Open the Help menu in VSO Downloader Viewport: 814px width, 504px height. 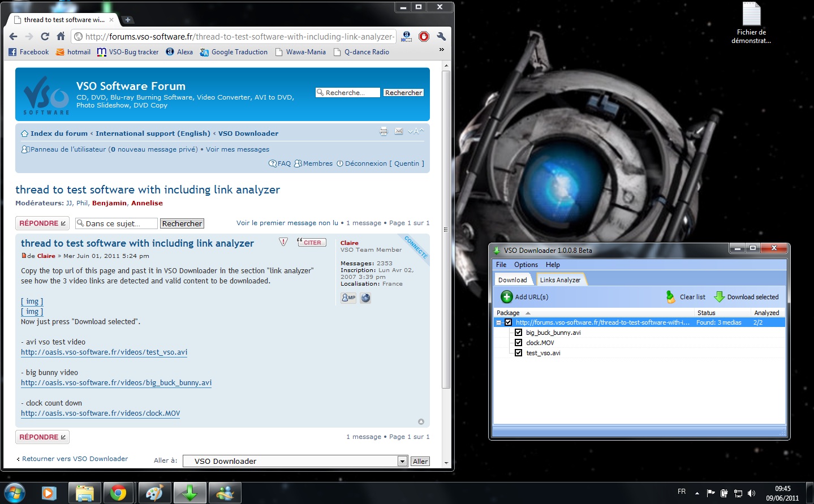(553, 265)
